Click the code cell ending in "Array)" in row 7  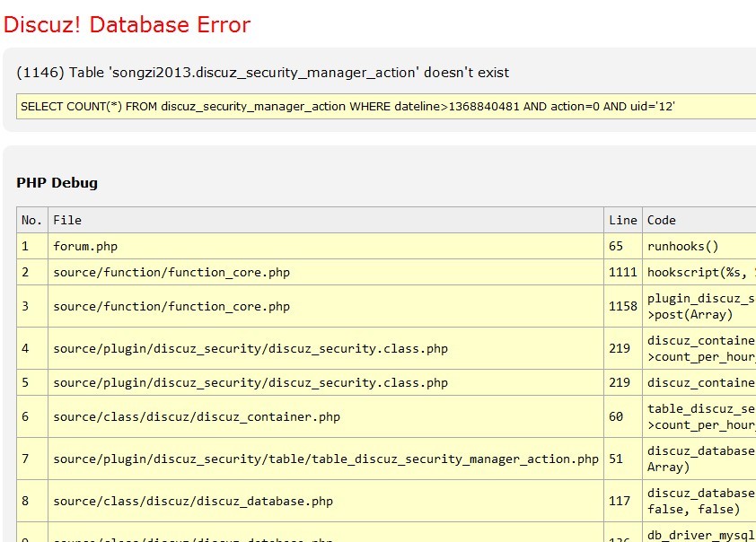click(x=699, y=459)
